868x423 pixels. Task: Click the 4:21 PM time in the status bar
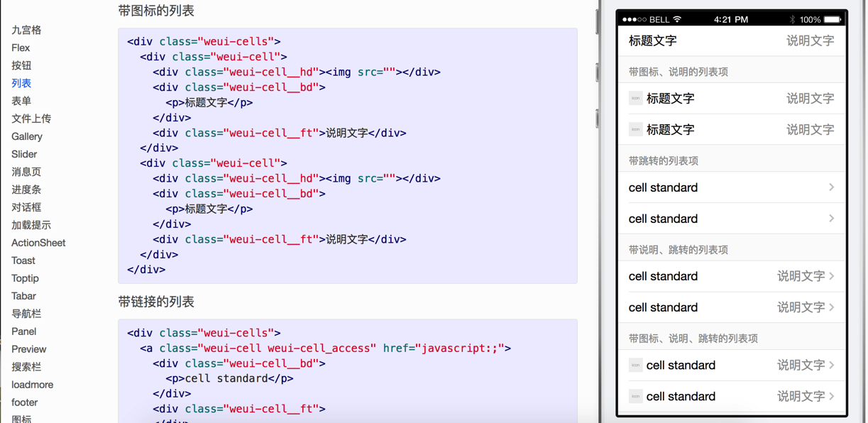[x=731, y=19]
